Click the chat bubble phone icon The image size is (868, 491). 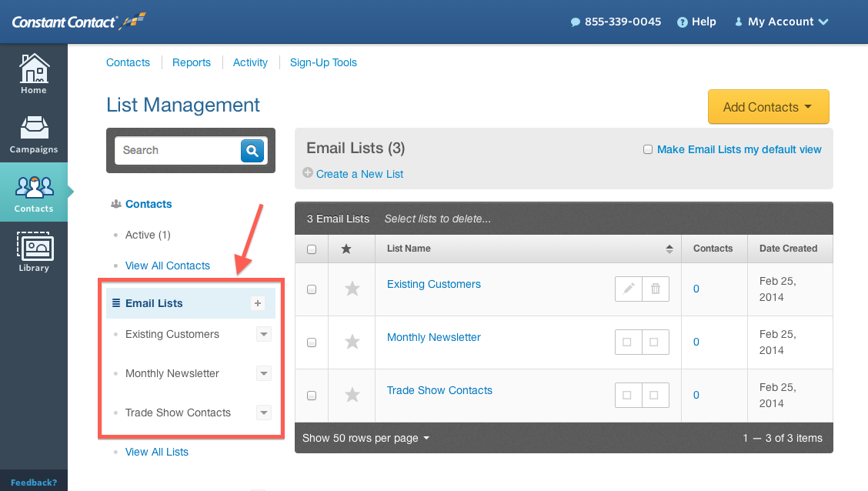575,22
